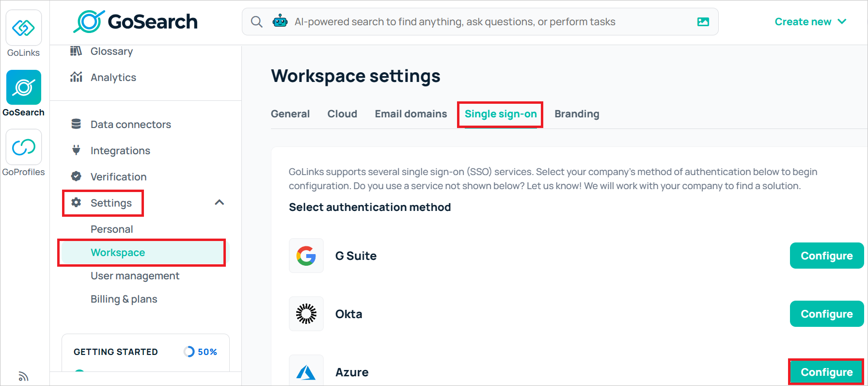Image resolution: width=868 pixels, height=386 pixels.
Task: Click the Data connectors database icon
Action: coord(76,124)
